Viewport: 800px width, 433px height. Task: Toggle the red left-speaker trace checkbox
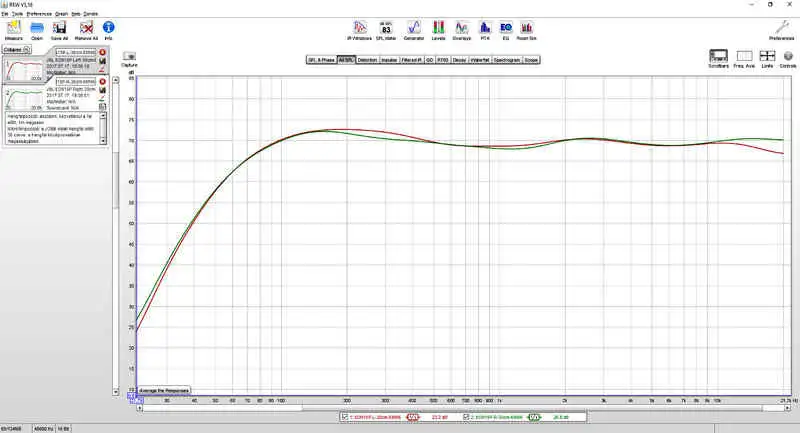point(345,417)
